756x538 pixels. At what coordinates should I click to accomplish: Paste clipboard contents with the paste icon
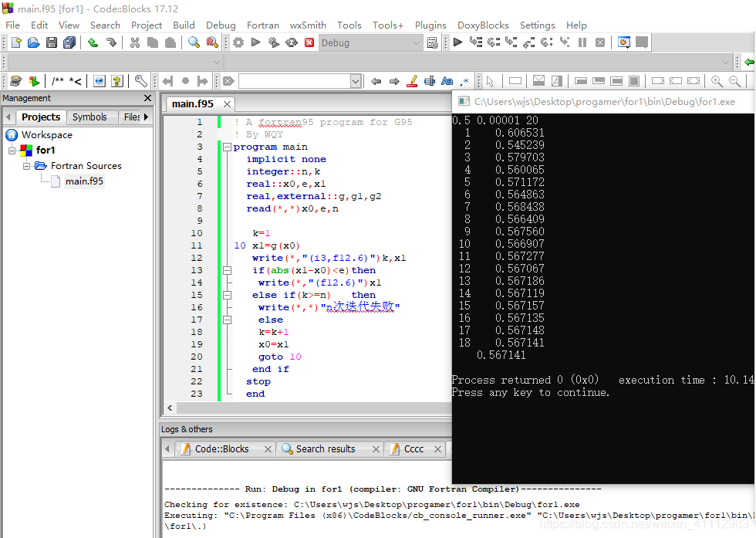point(170,42)
